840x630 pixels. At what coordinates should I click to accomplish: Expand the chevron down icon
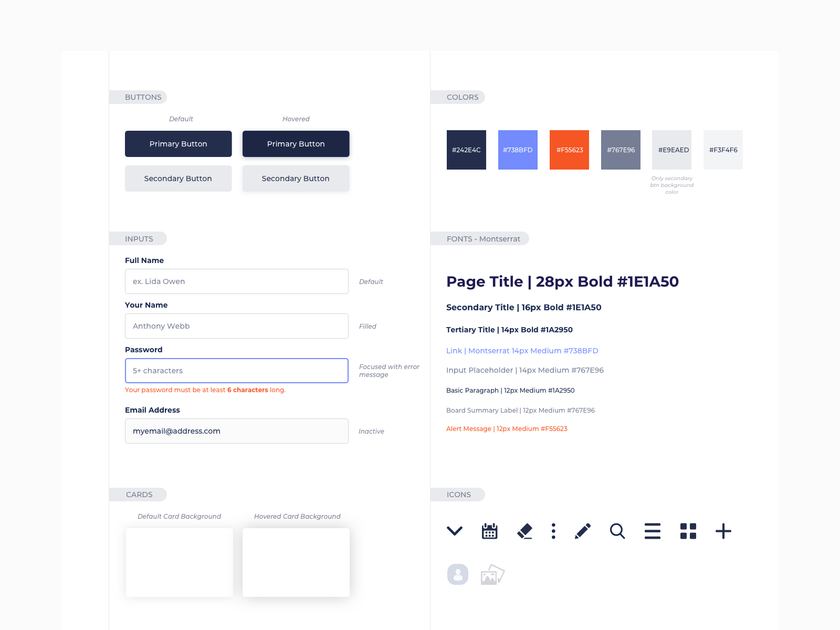pyautogui.click(x=455, y=531)
